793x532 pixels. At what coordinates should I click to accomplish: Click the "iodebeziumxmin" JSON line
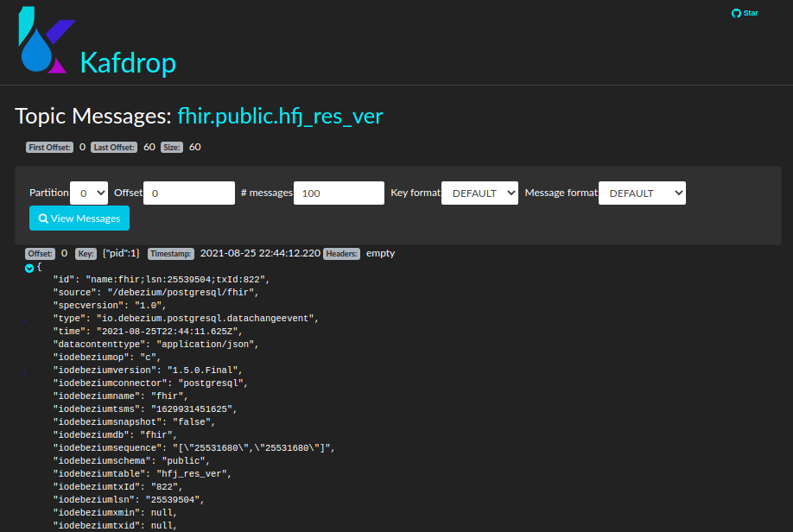[x=115, y=513]
